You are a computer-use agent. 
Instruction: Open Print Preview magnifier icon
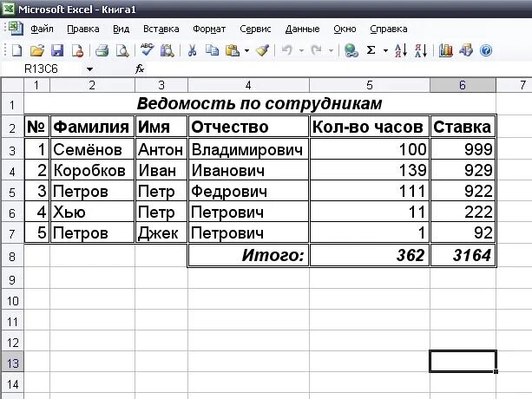pyautogui.click(x=122, y=51)
